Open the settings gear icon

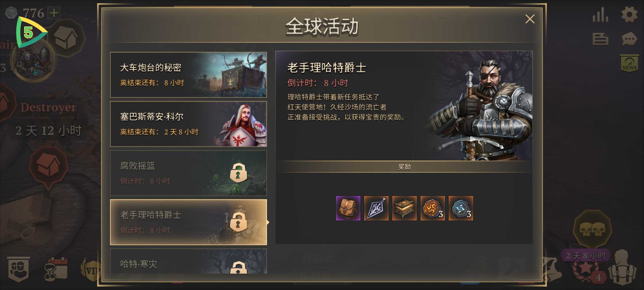coord(629,14)
